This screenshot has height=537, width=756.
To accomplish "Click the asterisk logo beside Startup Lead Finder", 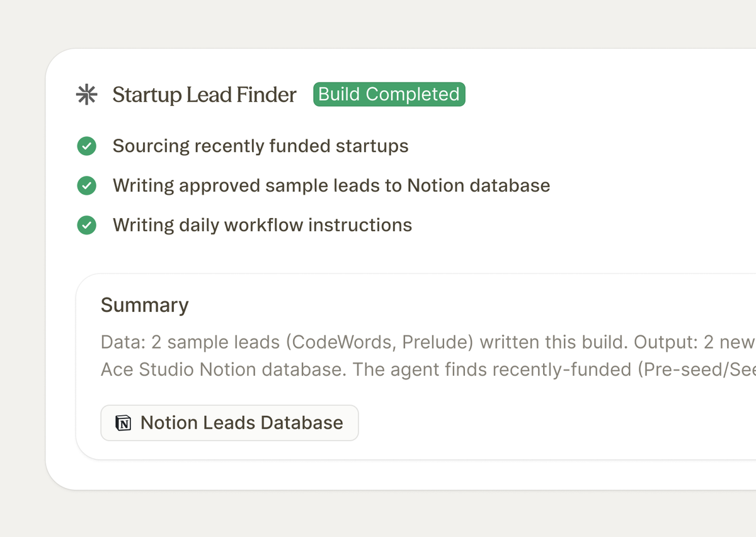I will tap(86, 95).
